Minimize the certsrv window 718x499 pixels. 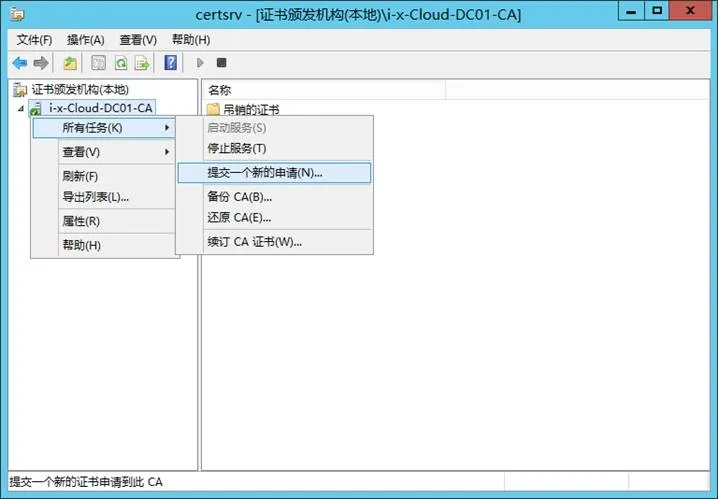[631, 11]
